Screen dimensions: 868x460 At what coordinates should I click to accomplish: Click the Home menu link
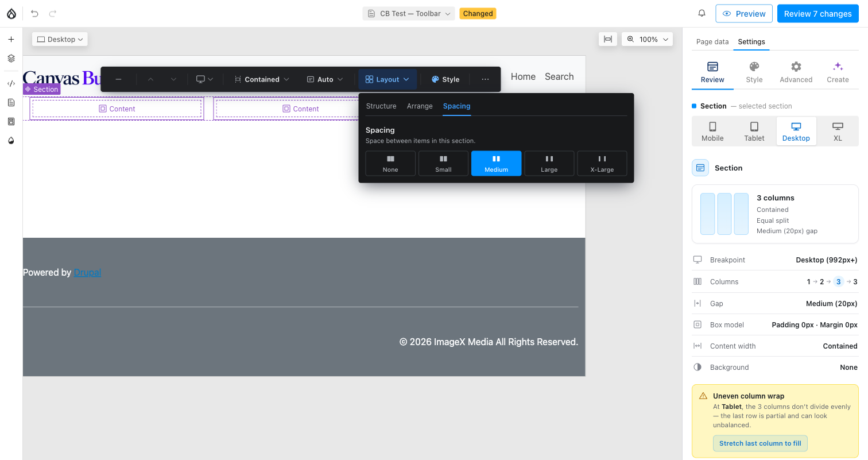point(523,76)
